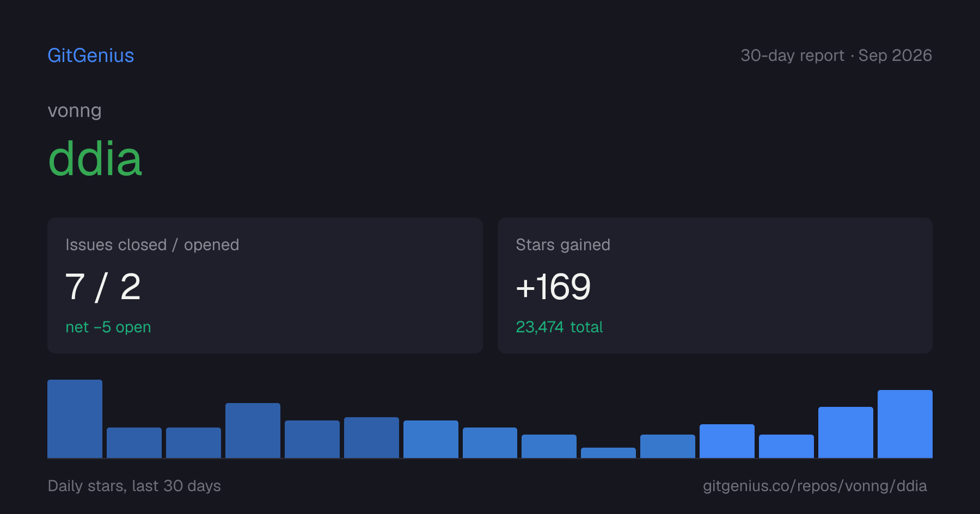
Task: Click the Issues closed / opened label
Action: [x=152, y=245]
